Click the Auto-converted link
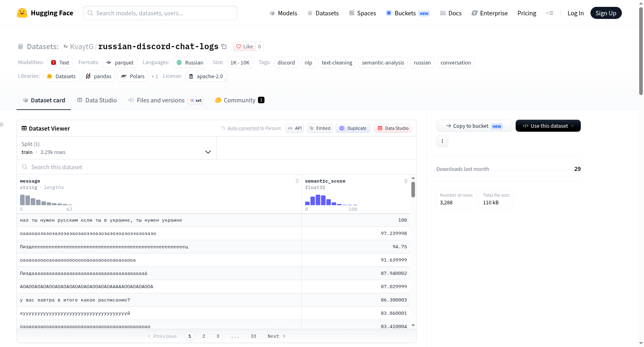644x347 pixels. tap(243, 128)
